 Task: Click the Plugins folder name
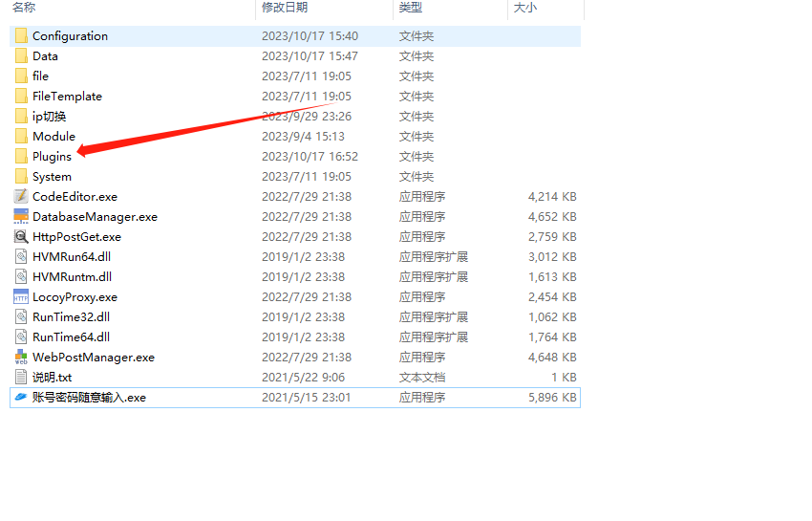point(52,157)
